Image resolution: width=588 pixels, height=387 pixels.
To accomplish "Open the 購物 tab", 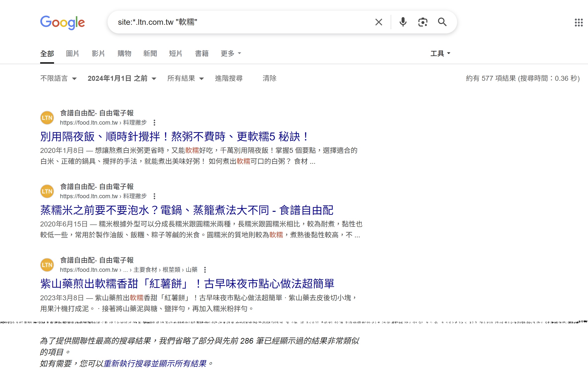I will 124,54.
